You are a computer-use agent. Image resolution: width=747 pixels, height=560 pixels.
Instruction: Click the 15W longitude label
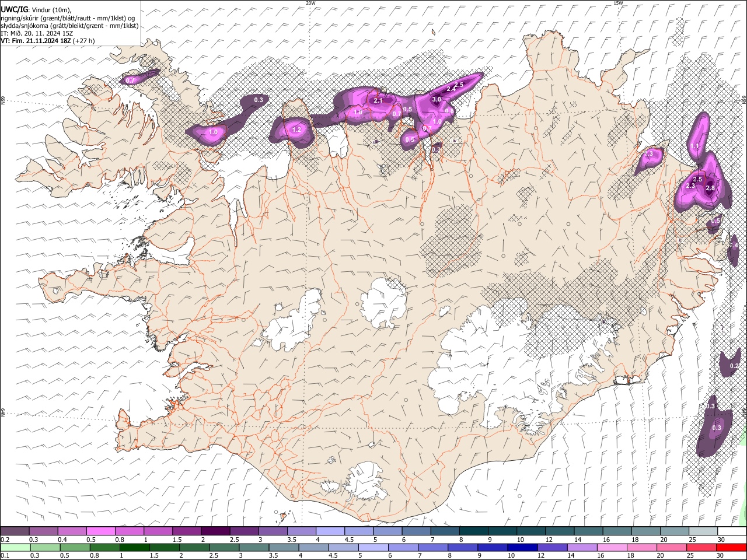618,3
